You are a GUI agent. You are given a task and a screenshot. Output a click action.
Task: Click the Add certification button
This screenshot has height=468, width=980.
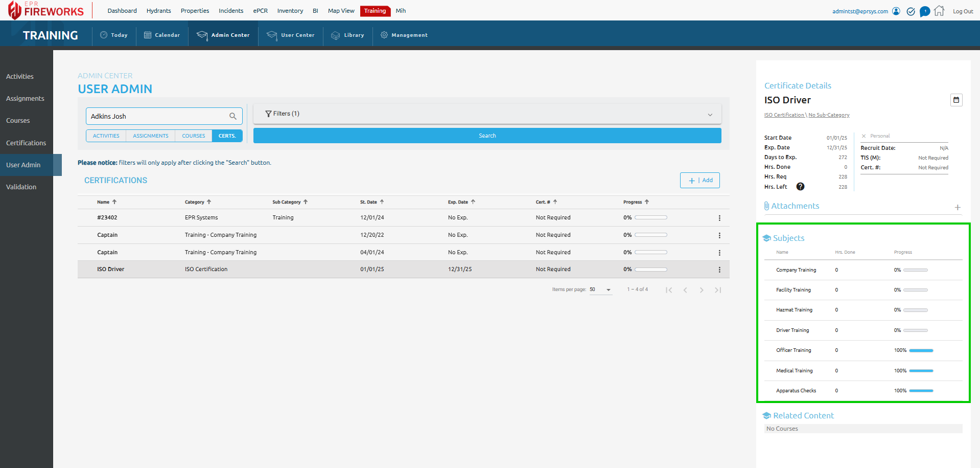click(x=699, y=180)
